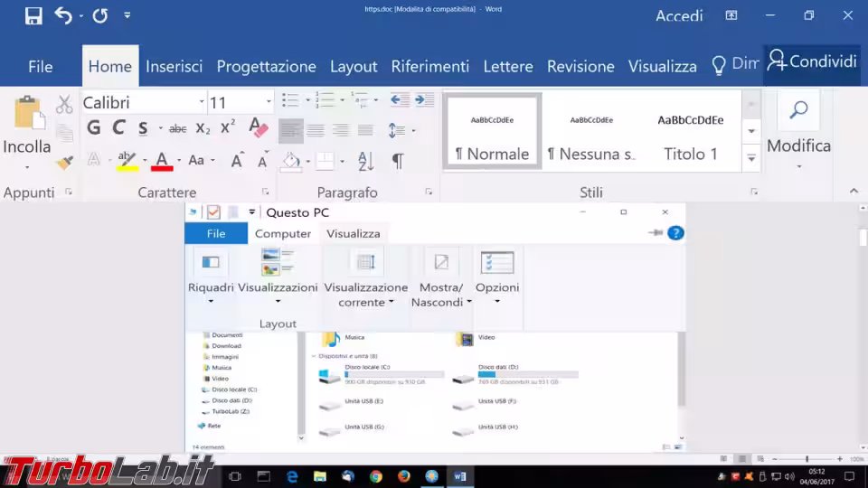Apply subscript formatting with X₂ icon
Image resolution: width=868 pixels, height=488 pixels.
203,128
